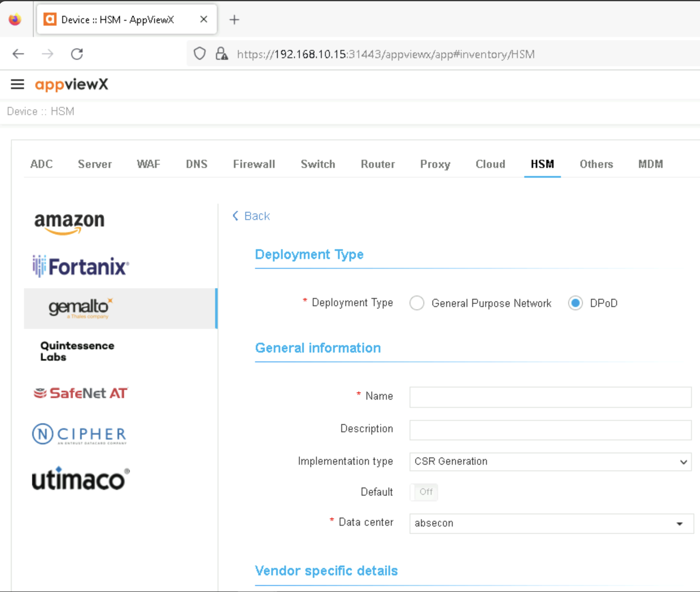Pick the nCipher vendor logo
Viewport: 700px width, 592px height.
79,434
